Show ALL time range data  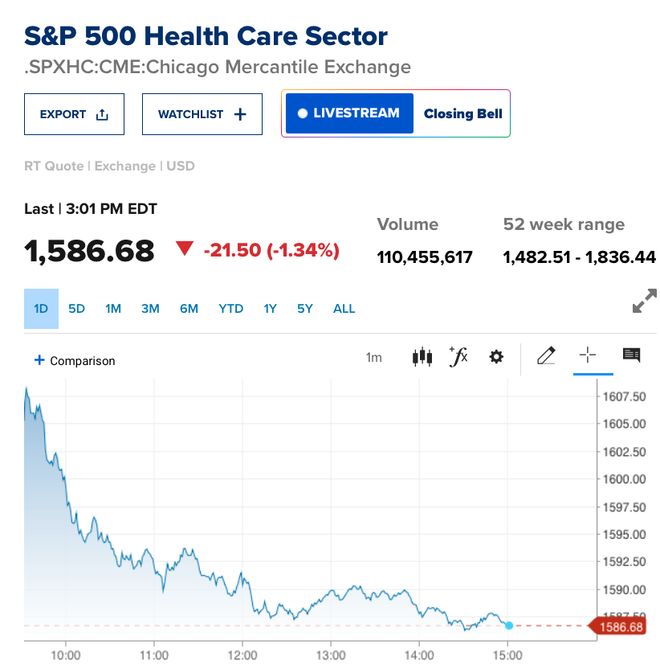344,309
